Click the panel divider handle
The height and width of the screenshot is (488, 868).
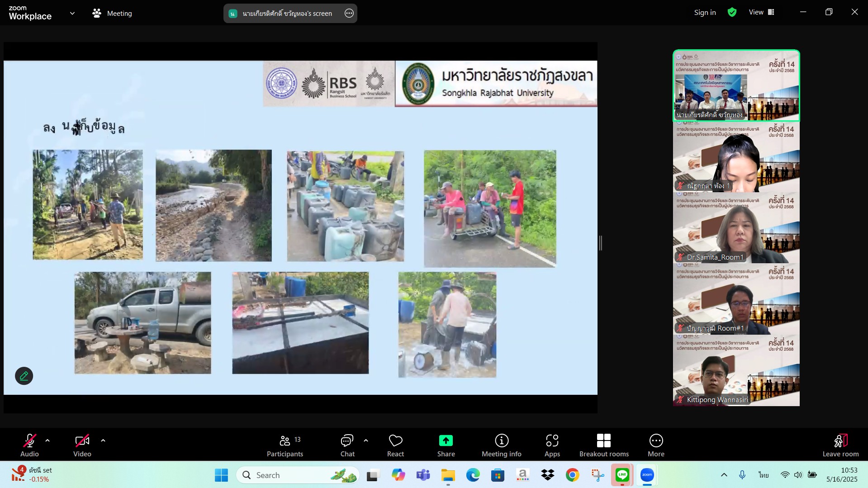(x=600, y=243)
